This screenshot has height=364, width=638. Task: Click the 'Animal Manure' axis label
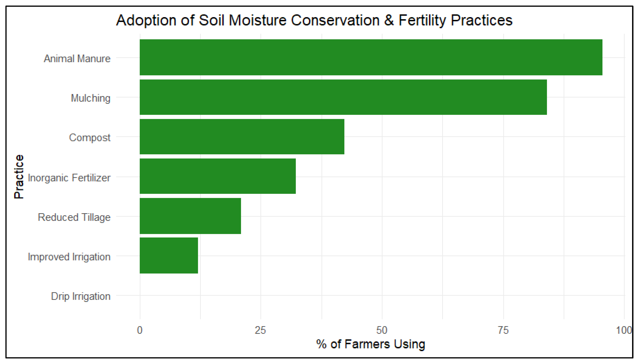pyautogui.click(x=77, y=59)
